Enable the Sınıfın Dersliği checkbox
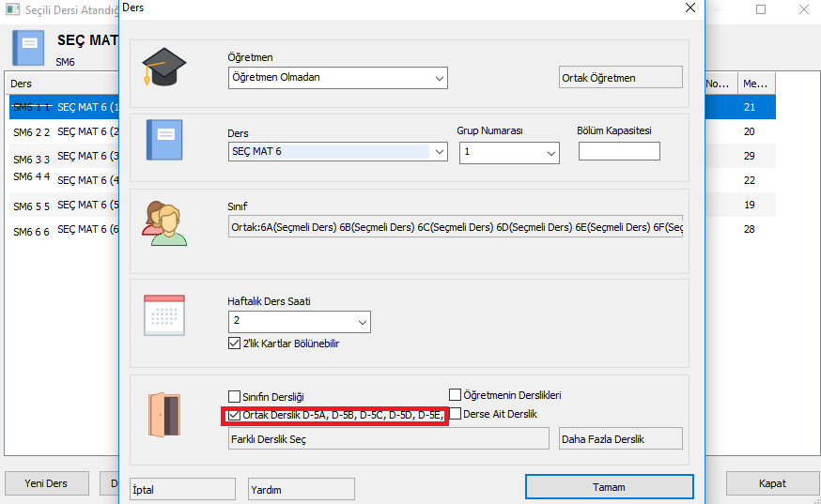This screenshot has height=504, width=821. pyautogui.click(x=234, y=396)
